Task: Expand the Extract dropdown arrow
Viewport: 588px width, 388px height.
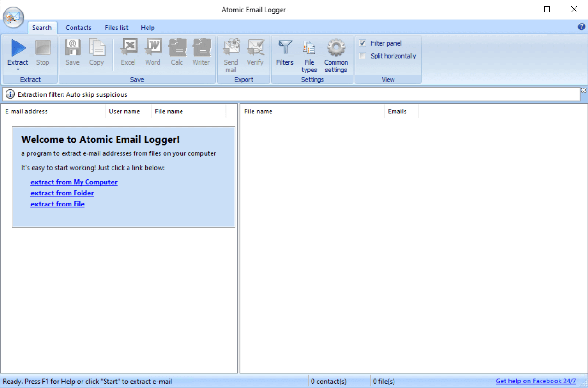Action: click(18, 70)
